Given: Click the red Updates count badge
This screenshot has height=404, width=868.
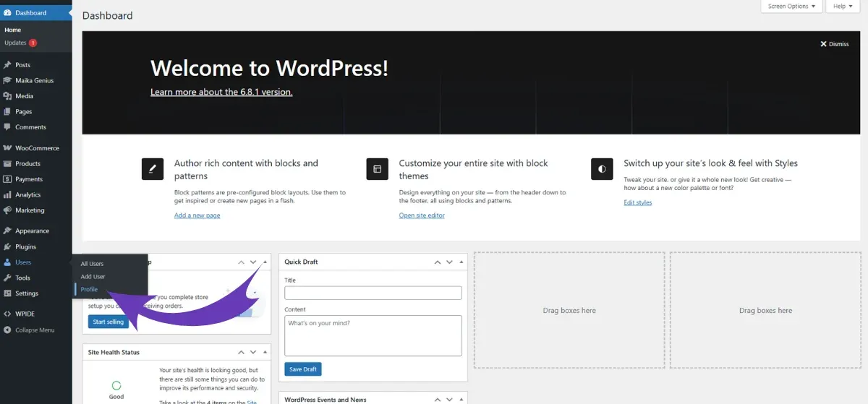Looking at the screenshot, I should tap(33, 43).
